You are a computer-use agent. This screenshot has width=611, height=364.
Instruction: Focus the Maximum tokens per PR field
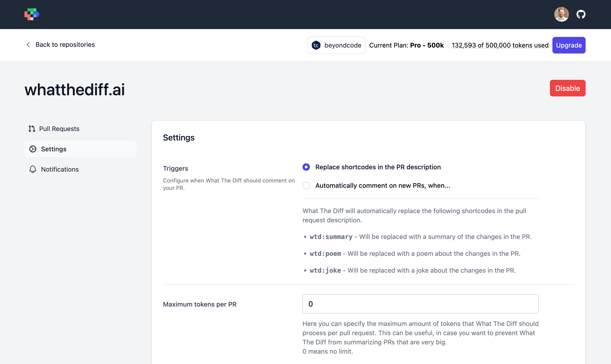[420, 304]
